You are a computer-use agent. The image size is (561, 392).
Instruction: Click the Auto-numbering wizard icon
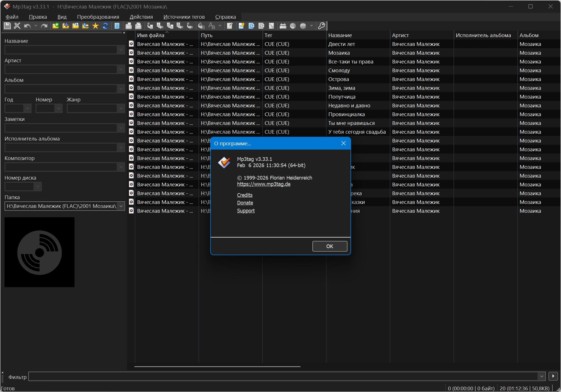(x=271, y=26)
